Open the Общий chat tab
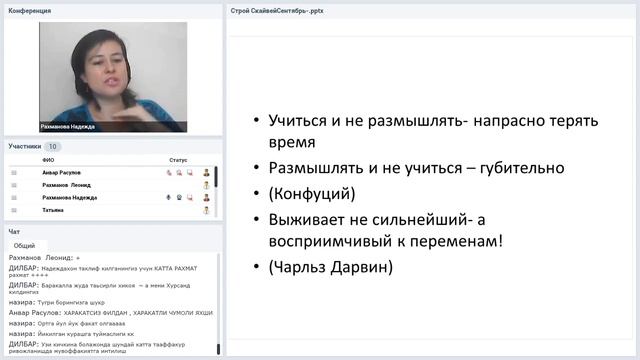The height and width of the screenshot is (360, 640). [x=24, y=246]
